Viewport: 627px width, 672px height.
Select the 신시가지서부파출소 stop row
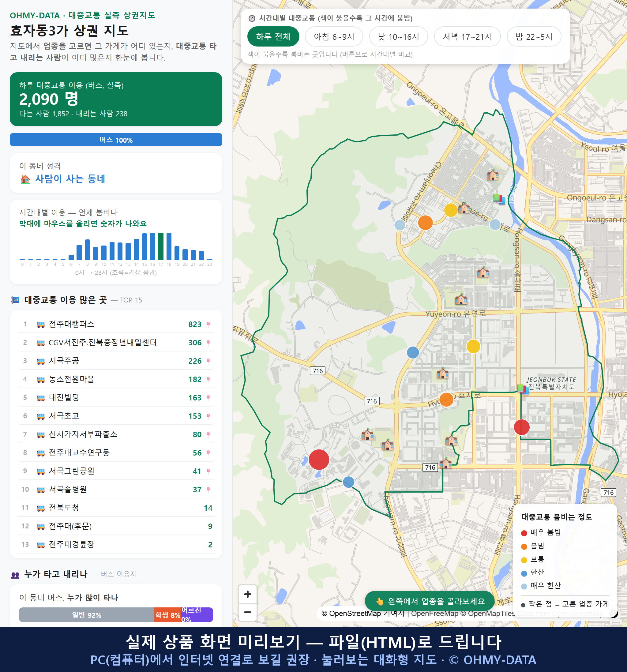pos(116,434)
